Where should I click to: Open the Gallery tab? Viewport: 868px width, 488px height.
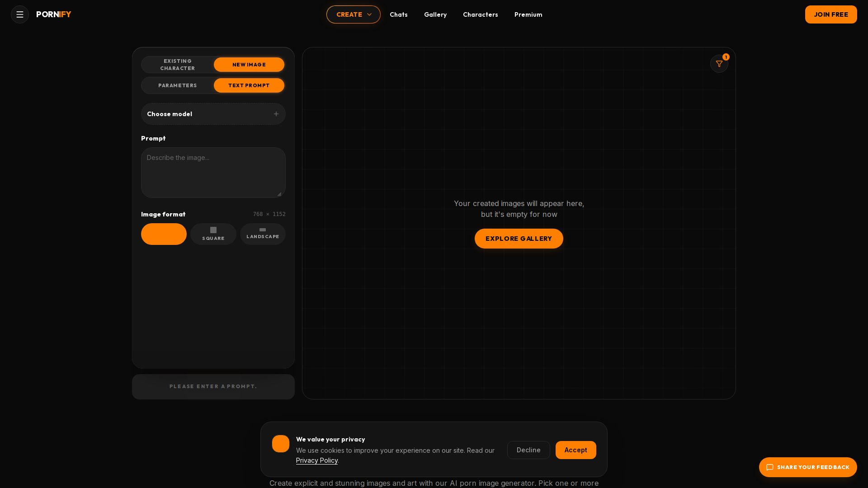click(435, 14)
